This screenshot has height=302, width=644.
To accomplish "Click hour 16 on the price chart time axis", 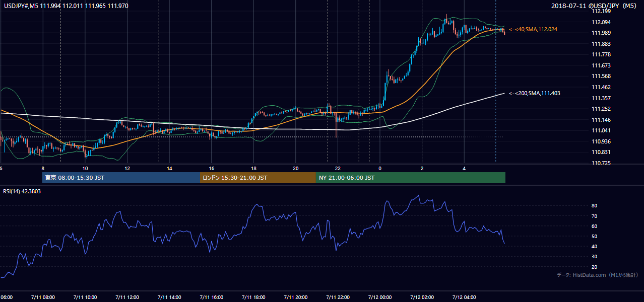I will [x=212, y=169].
